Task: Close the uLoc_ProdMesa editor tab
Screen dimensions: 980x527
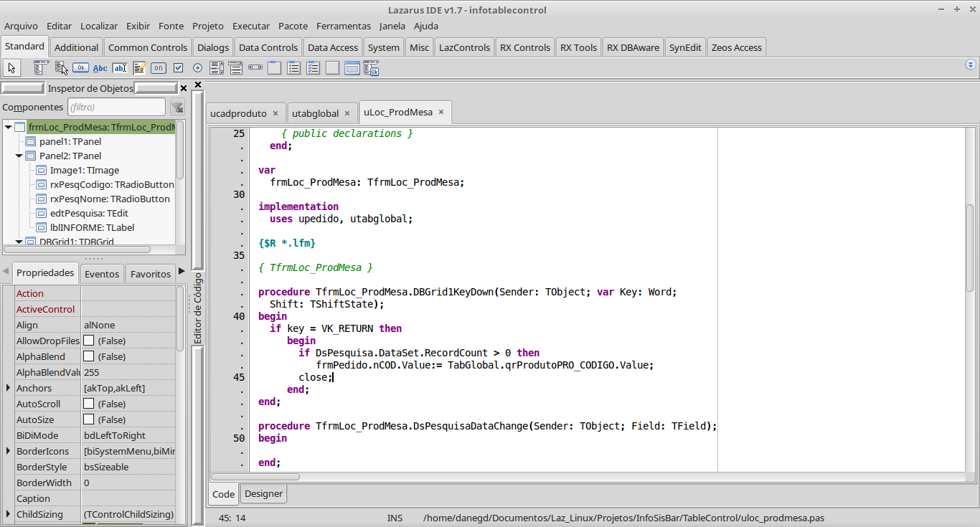Action: click(x=441, y=112)
